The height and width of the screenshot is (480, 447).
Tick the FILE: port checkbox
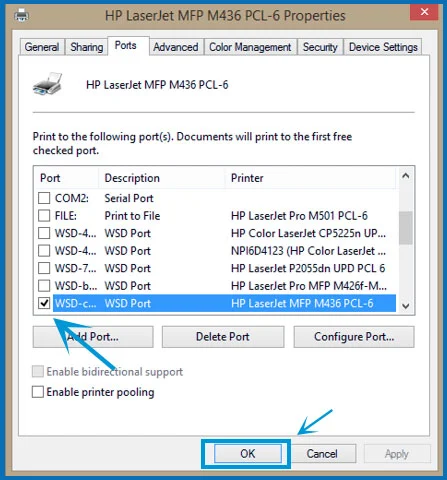(x=44, y=216)
